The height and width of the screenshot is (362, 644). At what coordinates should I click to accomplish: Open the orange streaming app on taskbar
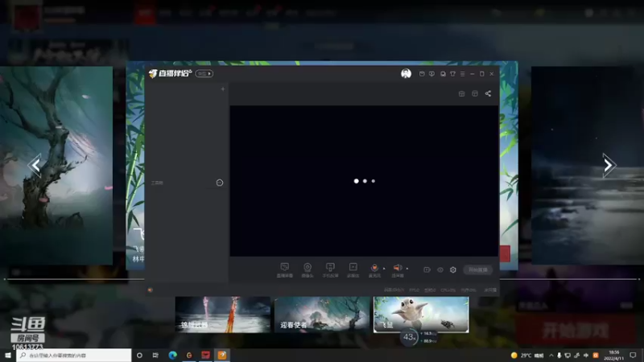coord(222,355)
